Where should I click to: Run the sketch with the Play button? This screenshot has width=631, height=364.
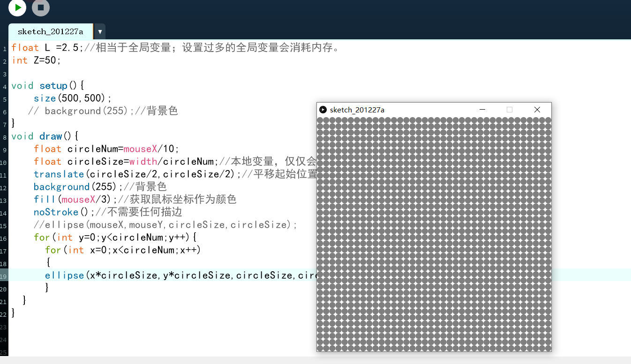17,7
